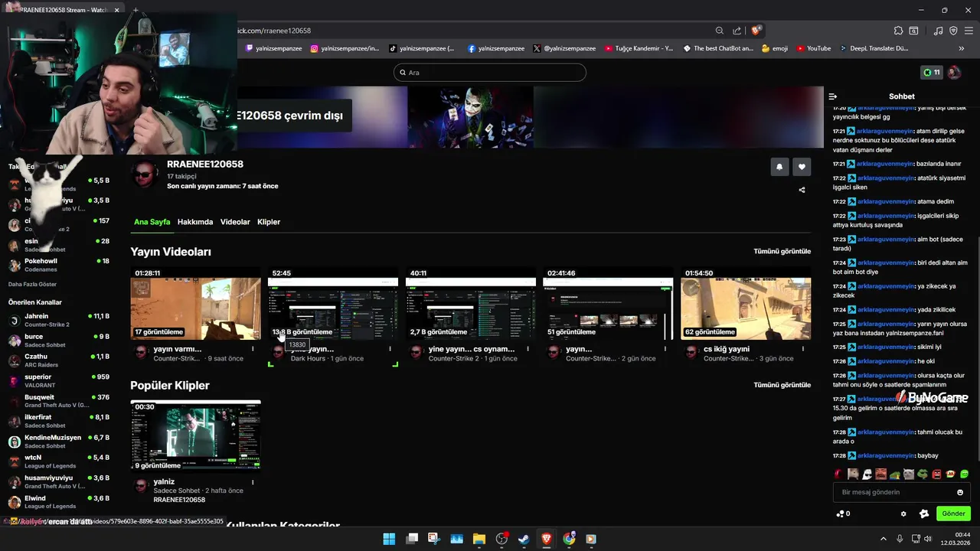The height and width of the screenshot is (551, 980).
Task: Open Brave Shields lion icon in address bar
Action: (x=756, y=31)
